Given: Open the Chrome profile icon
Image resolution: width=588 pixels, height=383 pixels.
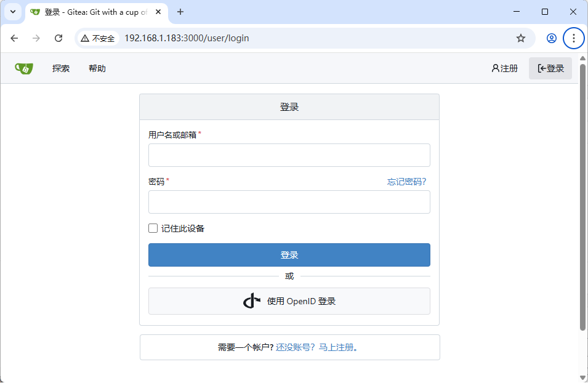Looking at the screenshot, I should (551, 38).
